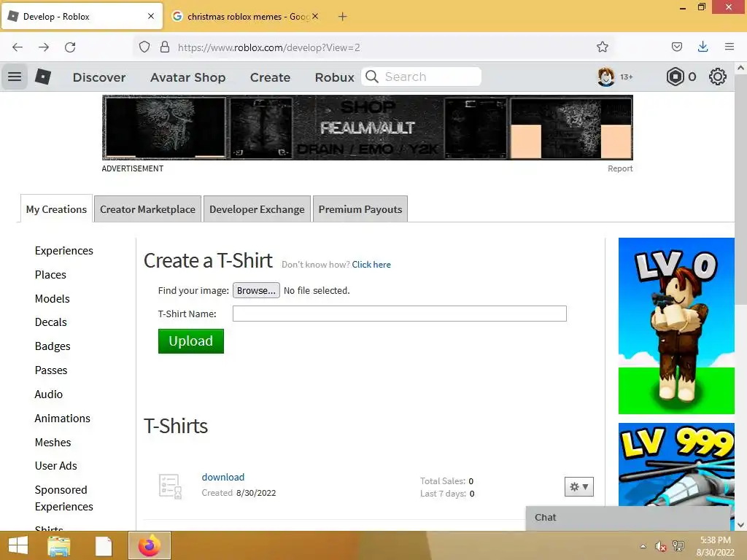Open Robux in the top navigation
The height and width of the screenshot is (560, 747).
click(334, 77)
